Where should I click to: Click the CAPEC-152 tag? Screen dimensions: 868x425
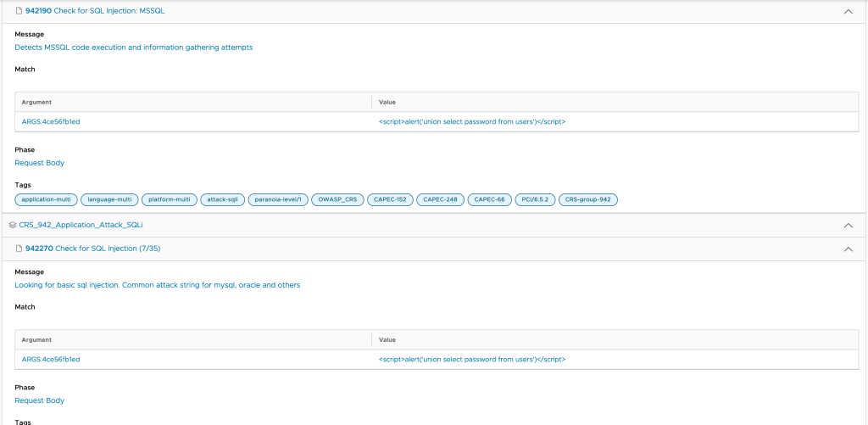tap(391, 199)
